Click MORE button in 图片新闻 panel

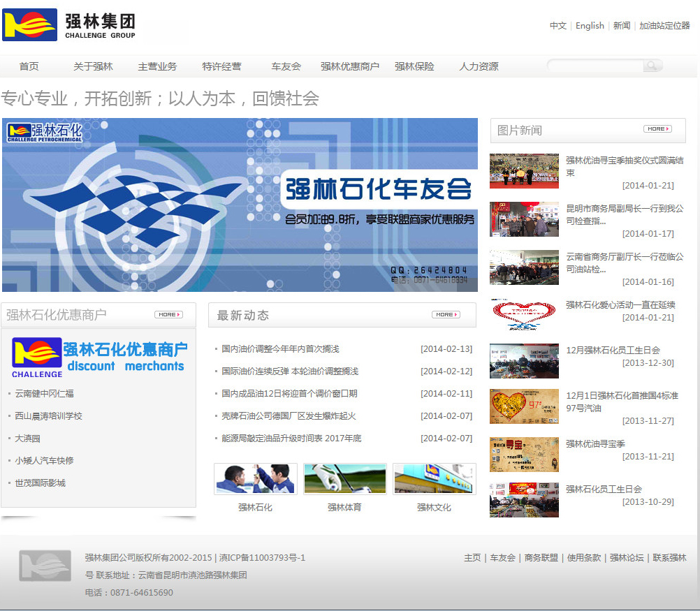pos(657,129)
